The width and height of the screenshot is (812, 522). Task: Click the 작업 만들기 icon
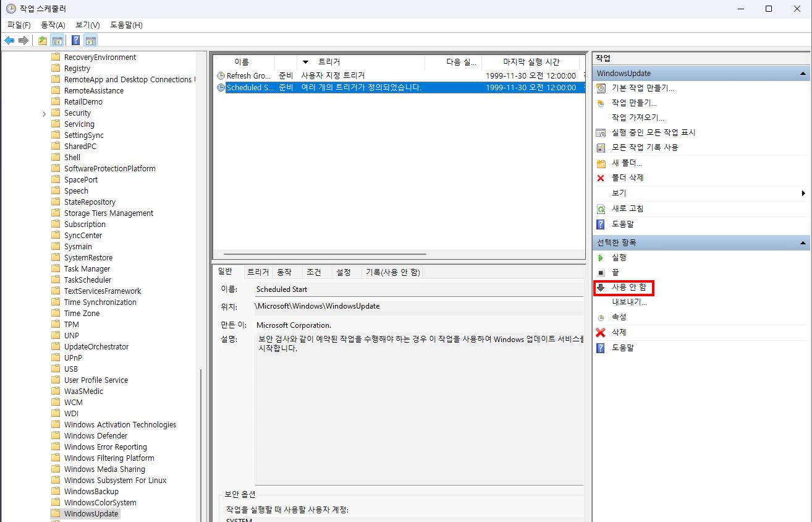click(601, 103)
